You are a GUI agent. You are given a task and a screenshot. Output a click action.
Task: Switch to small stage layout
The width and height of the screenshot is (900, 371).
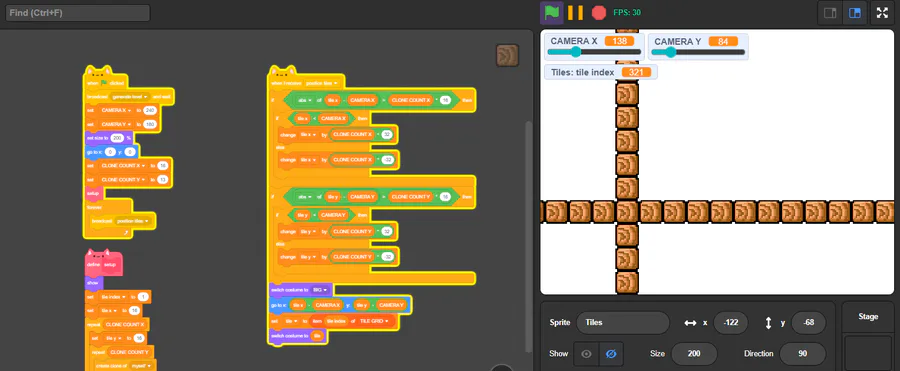click(830, 13)
